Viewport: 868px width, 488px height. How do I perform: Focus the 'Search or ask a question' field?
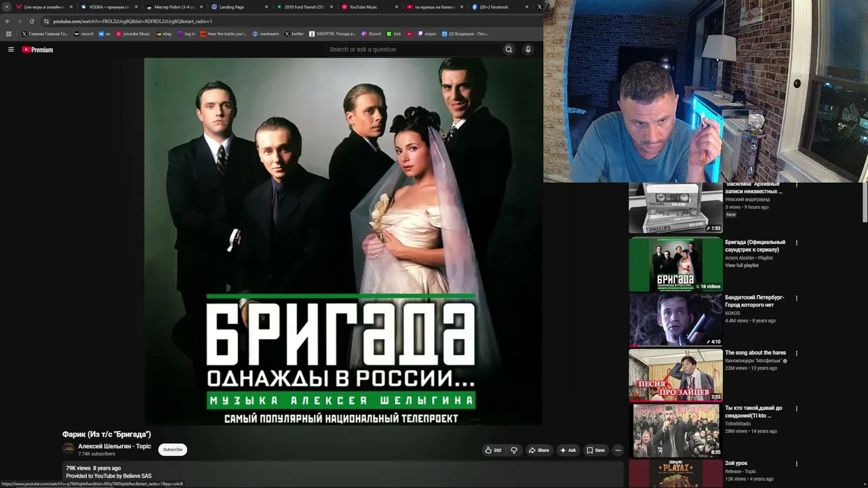[x=414, y=49]
